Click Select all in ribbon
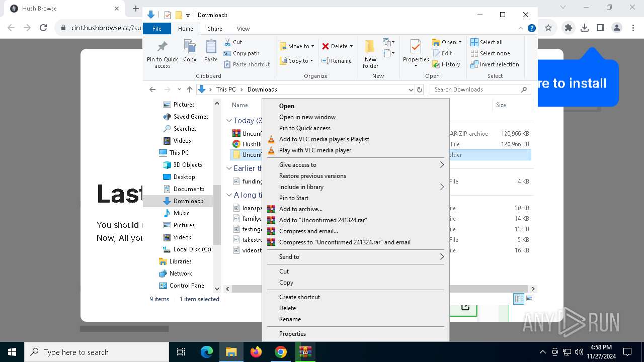644x362 pixels. click(487, 42)
